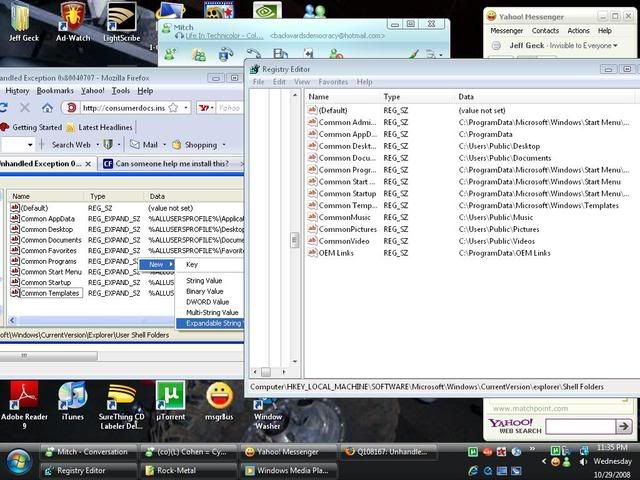The height and width of the screenshot is (480, 640).
Task: Open the Firefox Tools menu
Action: tap(120, 91)
